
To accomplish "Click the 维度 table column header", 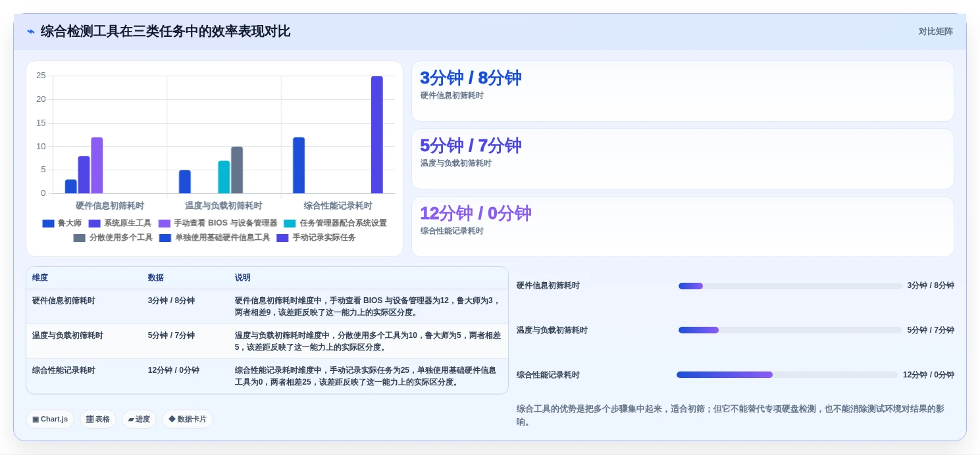I will tap(40, 278).
